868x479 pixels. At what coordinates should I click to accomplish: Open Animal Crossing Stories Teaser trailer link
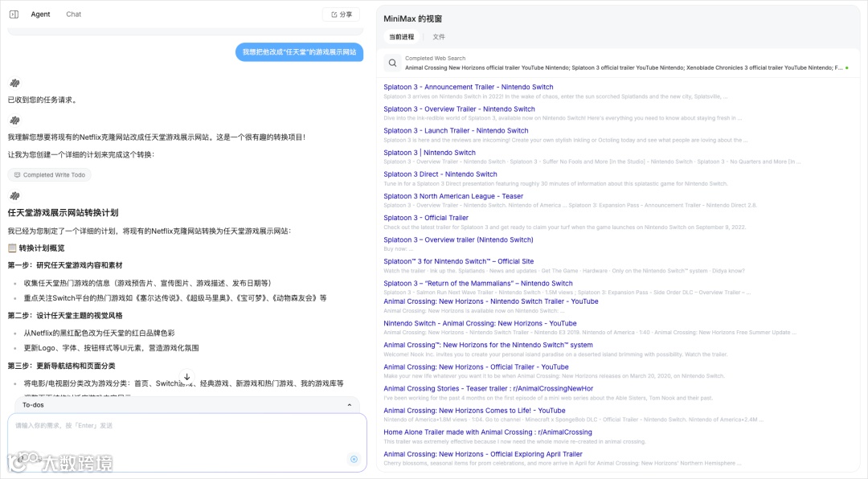489,389
